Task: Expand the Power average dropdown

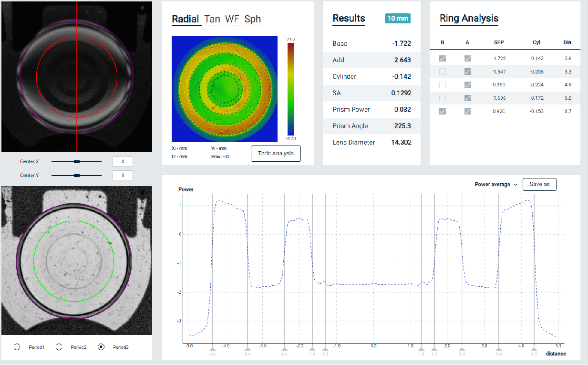Action: click(x=496, y=185)
